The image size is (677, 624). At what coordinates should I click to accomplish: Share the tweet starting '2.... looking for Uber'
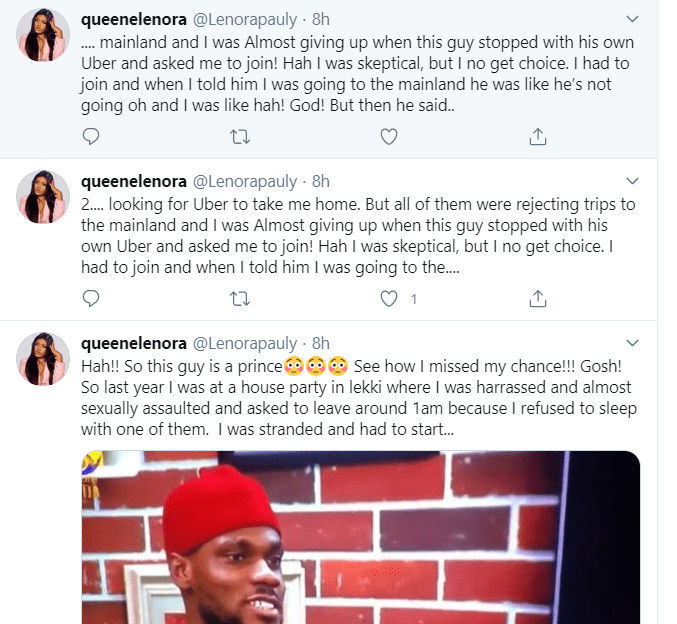tap(537, 298)
